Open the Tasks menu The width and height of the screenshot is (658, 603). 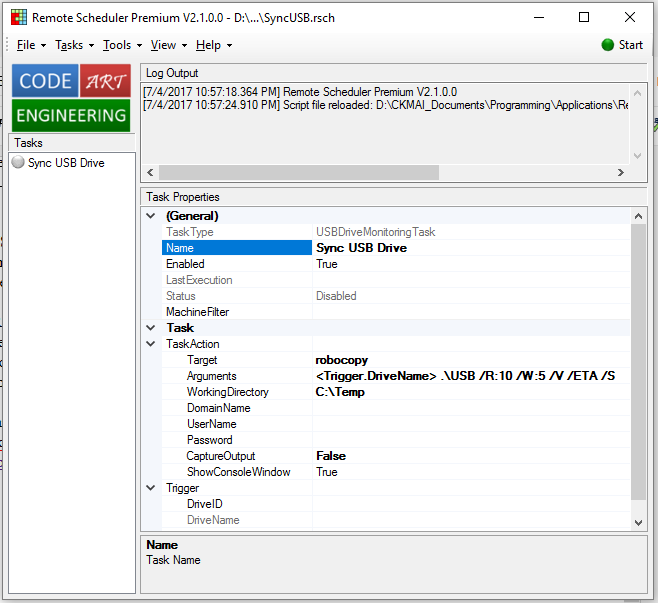(69, 45)
